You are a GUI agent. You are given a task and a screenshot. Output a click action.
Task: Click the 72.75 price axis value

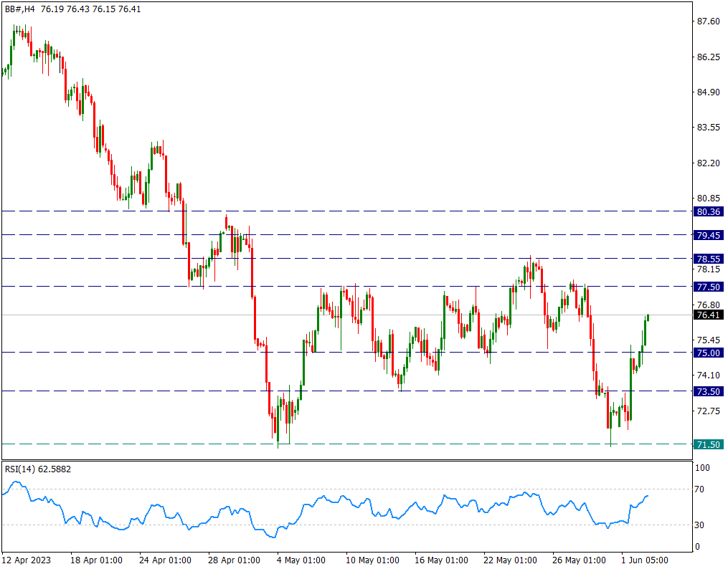click(x=709, y=411)
